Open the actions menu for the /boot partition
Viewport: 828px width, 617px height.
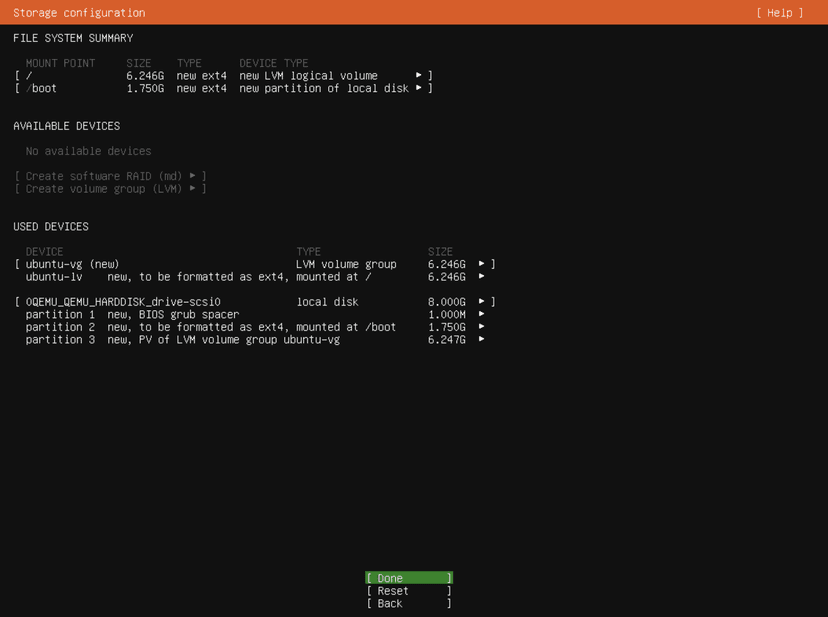(419, 88)
